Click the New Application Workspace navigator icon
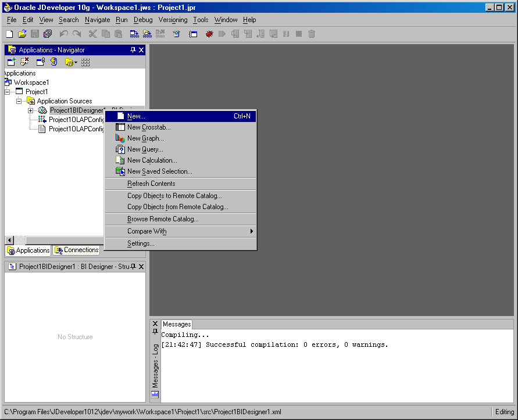518x420 pixels. pos(12,62)
